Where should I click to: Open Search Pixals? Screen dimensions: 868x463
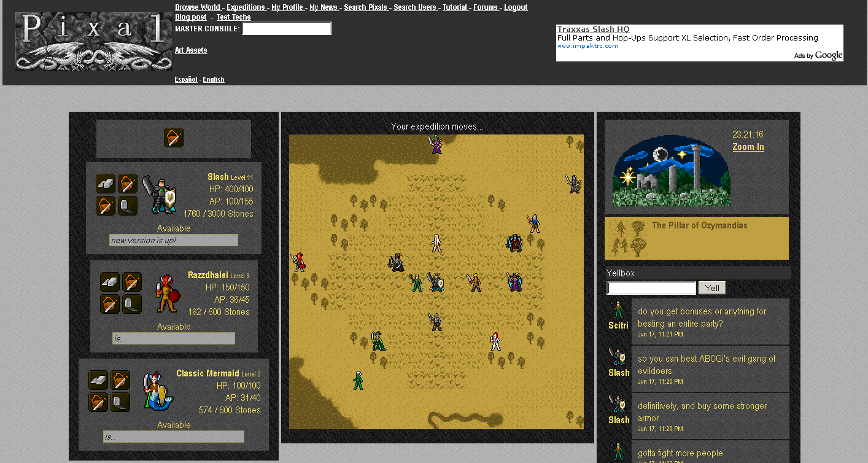pos(366,7)
